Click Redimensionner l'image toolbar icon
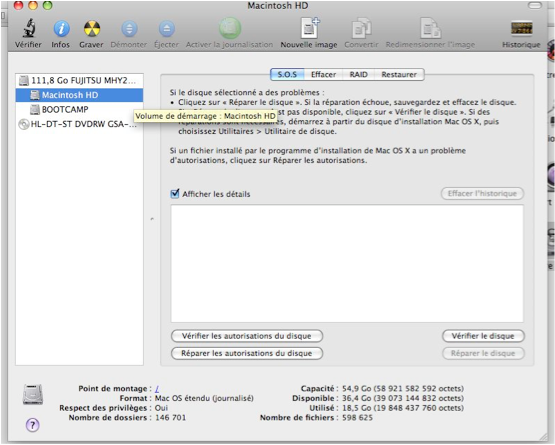 tap(430, 28)
